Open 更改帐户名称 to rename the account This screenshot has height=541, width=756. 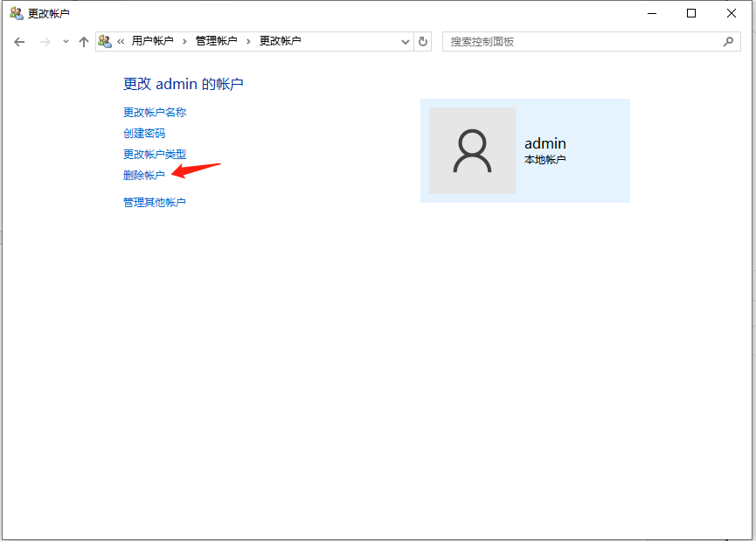[x=154, y=112]
